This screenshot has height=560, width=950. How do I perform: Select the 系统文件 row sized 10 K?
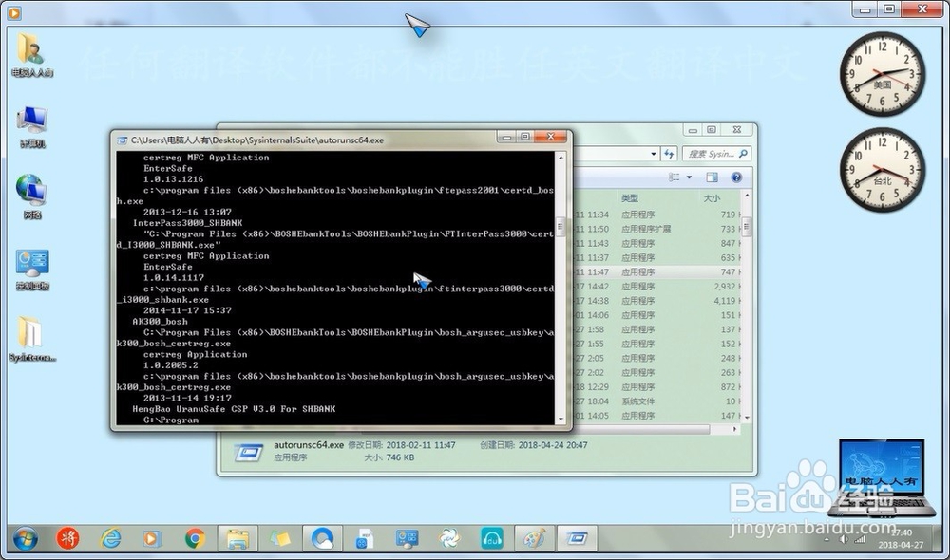(656, 401)
